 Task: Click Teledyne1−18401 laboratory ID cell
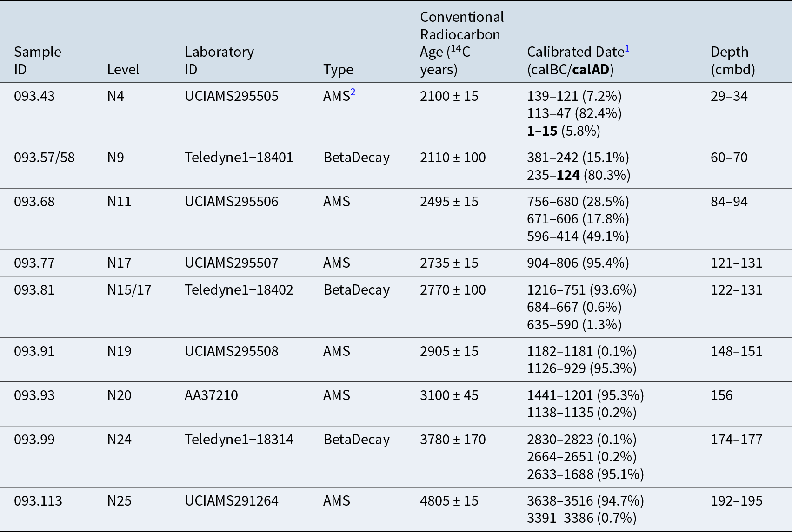click(239, 158)
